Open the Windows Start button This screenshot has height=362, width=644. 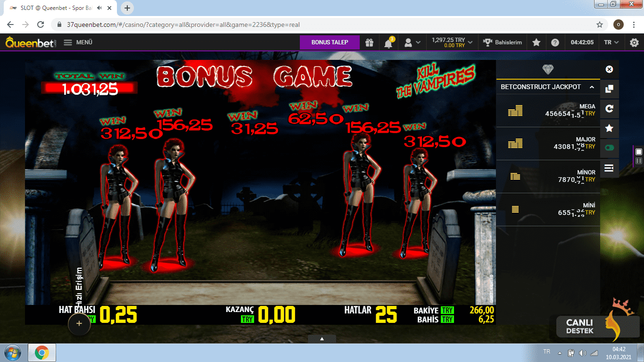(x=12, y=353)
